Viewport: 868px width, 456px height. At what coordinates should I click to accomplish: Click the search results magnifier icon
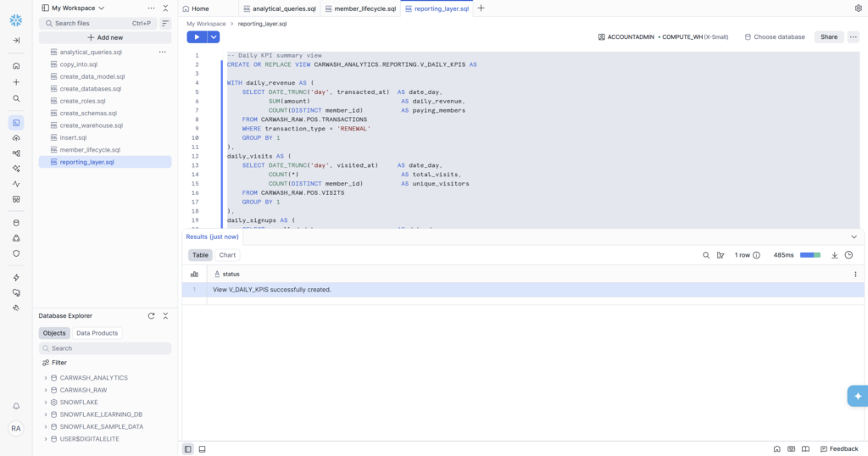click(x=706, y=255)
